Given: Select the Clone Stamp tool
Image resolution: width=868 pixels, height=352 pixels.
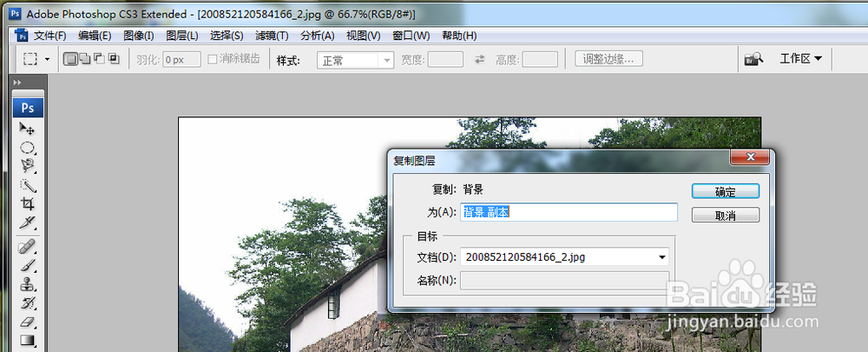Looking at the screenshot, I should pos(28,284).
